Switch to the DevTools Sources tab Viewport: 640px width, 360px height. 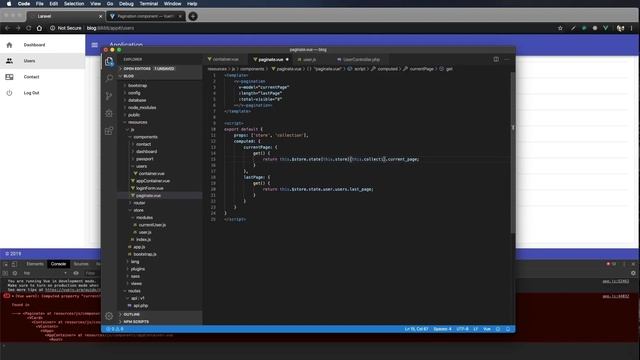coord(81,264)
